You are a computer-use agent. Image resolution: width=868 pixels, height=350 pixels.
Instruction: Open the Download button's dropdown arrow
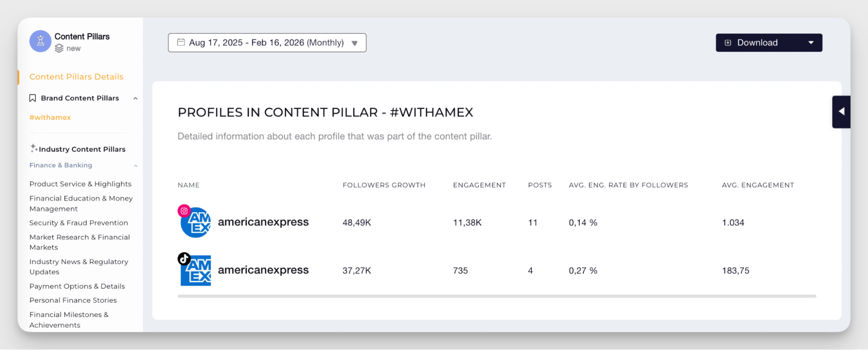click(x=811, y=43)
